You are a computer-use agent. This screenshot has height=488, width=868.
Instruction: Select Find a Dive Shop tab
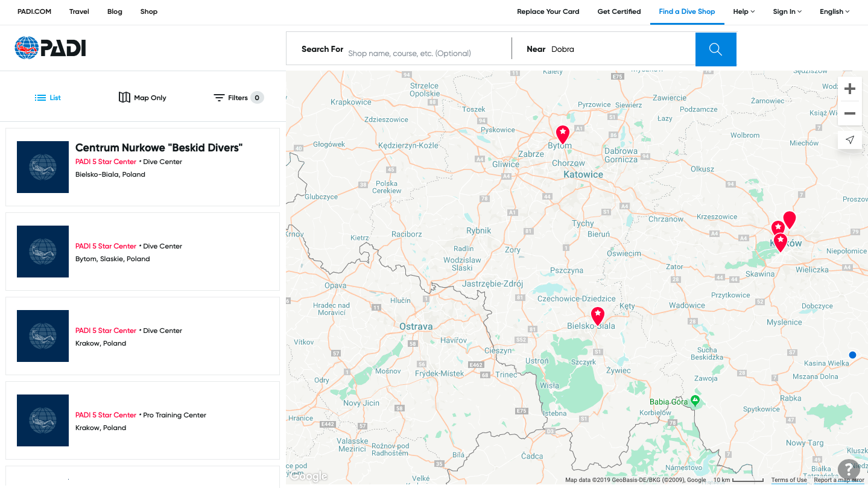click(687, 11)
